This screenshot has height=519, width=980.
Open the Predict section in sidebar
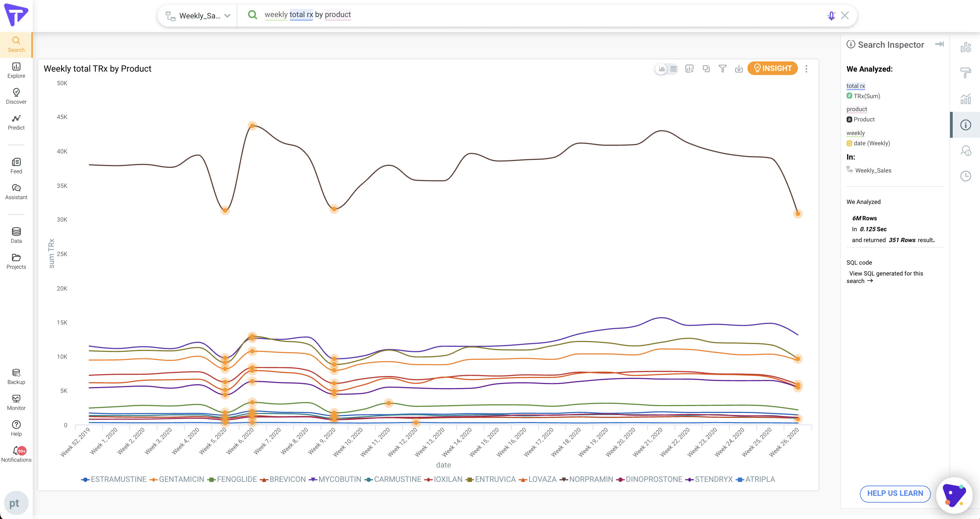pyautogui.click(x=16, y=122)
